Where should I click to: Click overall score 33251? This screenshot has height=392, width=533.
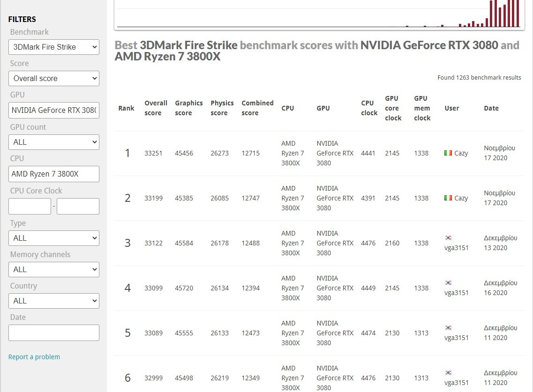153,153
